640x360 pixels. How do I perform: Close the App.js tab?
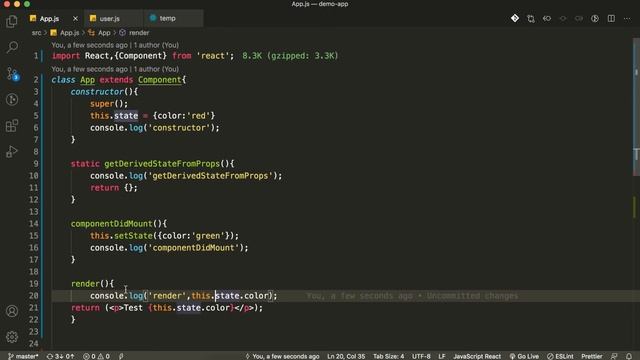tap(75, 18)
